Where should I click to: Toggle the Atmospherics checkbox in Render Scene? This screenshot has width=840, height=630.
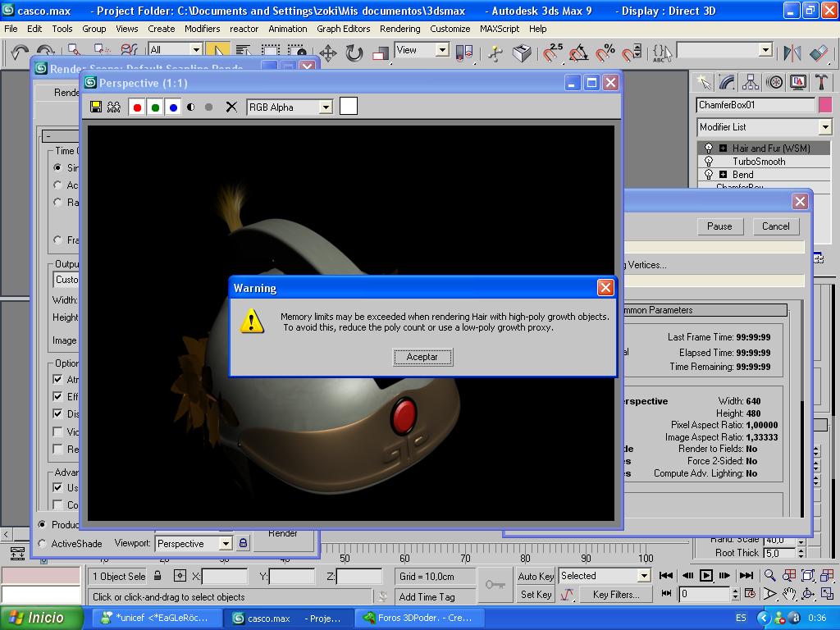coord(58,379)
